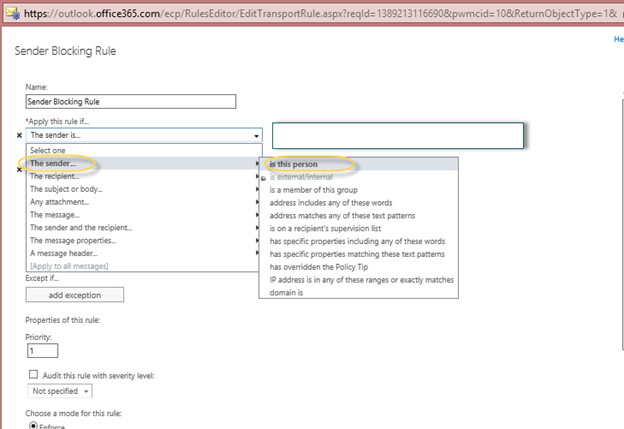Pick 'has specific properties matching these text patterns'
624x429 pixels.
358,254
